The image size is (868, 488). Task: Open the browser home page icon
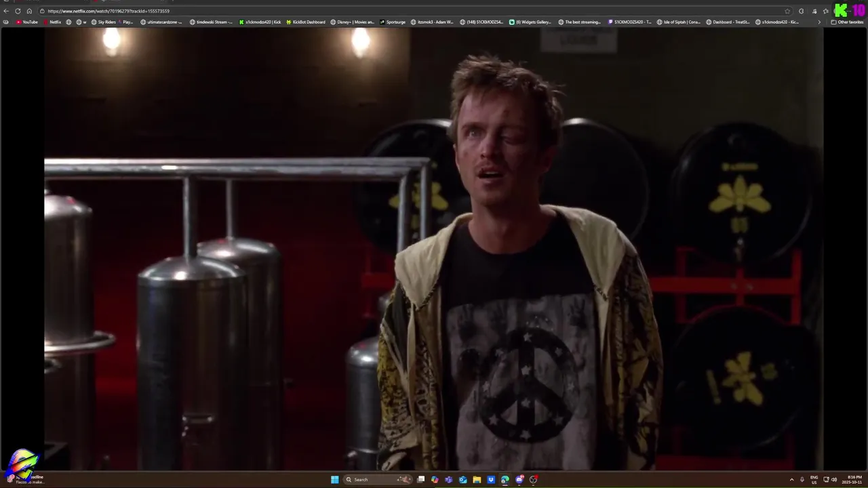tap(29, 11)
